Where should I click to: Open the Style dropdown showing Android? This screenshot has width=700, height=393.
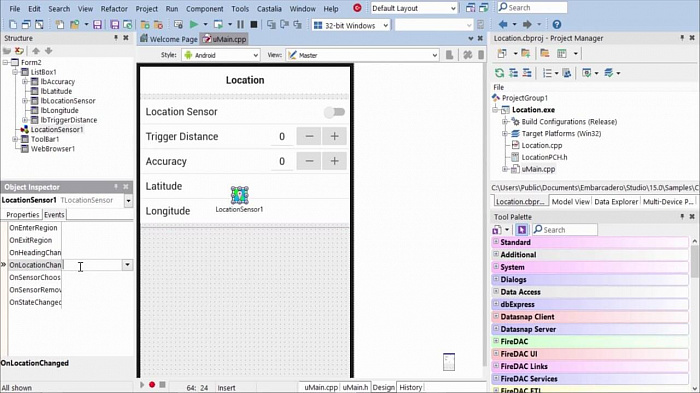(221, 55)
